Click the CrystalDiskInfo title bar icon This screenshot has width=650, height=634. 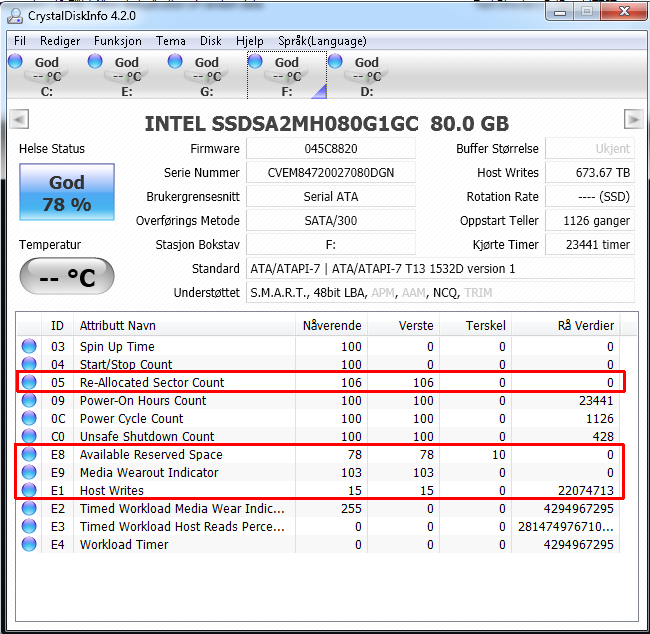(x=15, y=16)
